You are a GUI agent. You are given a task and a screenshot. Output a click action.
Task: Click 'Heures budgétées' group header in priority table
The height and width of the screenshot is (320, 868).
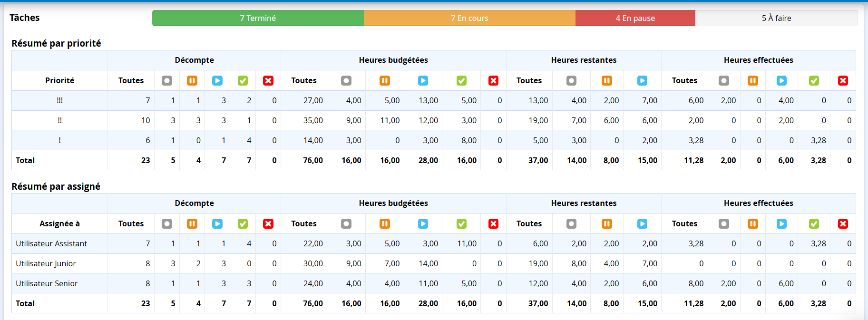[x=393, y=60]
